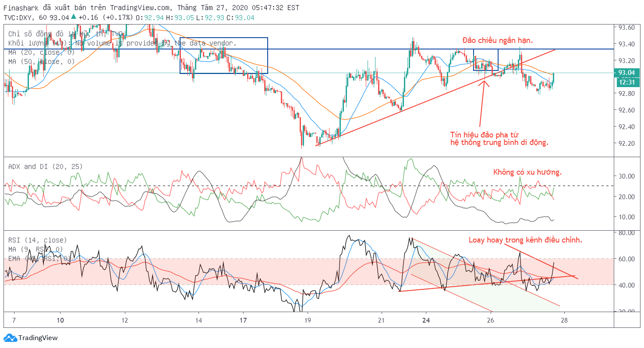Click 92.60 on the price axis
Viewport: 644px width, 348px height.
(x=626, y=110)
